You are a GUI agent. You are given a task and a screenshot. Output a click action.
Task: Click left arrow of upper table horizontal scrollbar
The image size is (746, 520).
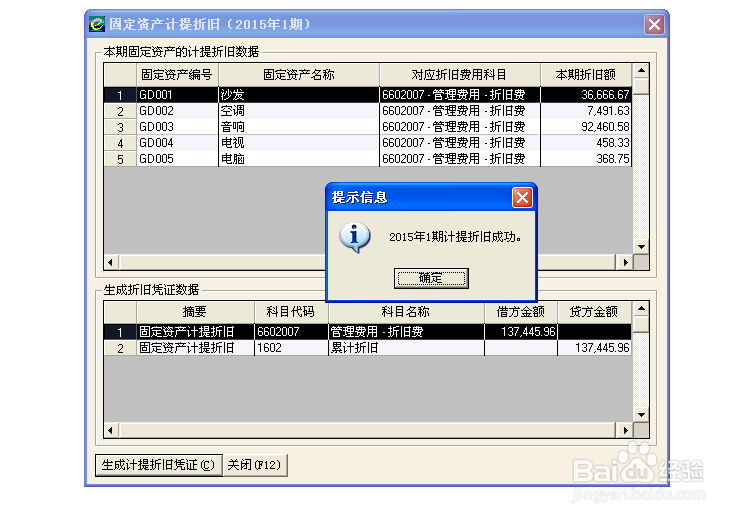pyautogui.click(x=111, y=262)
